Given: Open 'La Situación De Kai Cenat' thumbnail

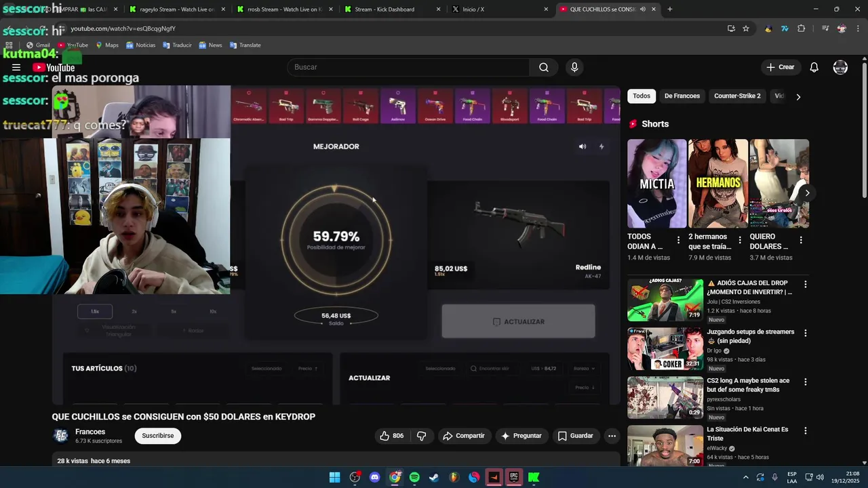Looking at the screenshot, I should (665, 445).
